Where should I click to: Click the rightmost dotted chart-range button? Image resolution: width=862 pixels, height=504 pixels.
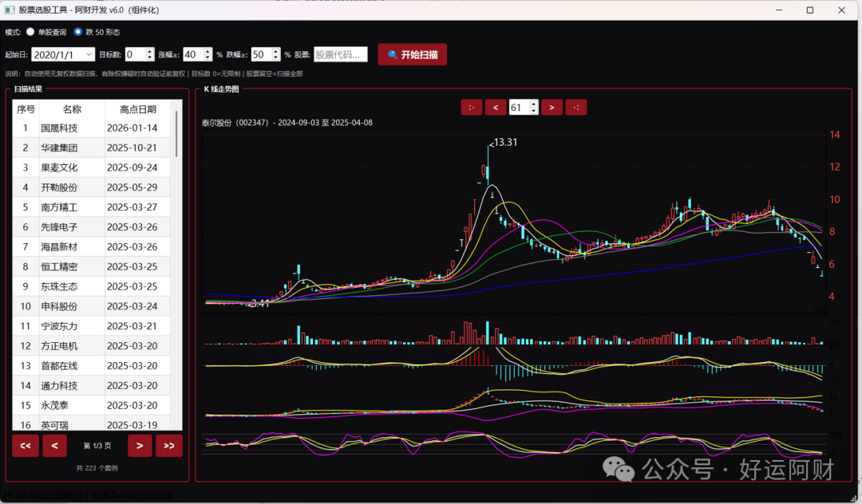(x=576, y=107)
